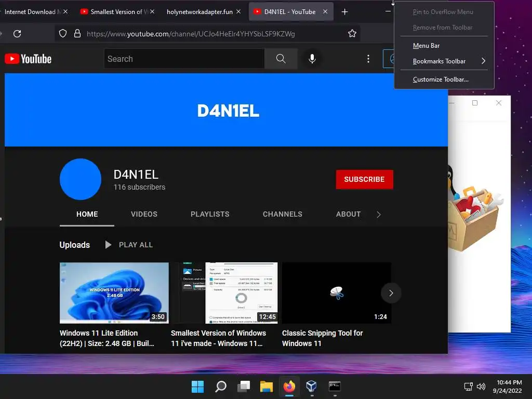This screenshot has height=399, width=532.
Task: Open the CHANNELS channel tab
Action: pyautogui.click(x=282, y=214)
